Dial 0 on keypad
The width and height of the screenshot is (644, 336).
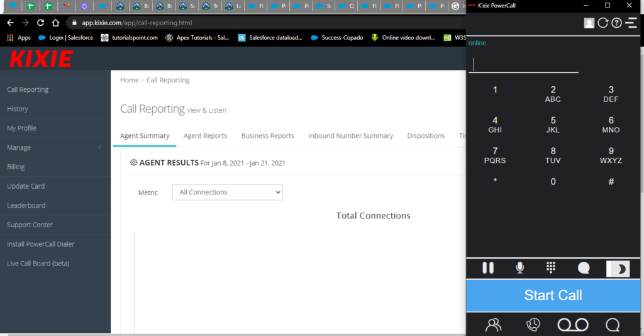pos(553,182)
